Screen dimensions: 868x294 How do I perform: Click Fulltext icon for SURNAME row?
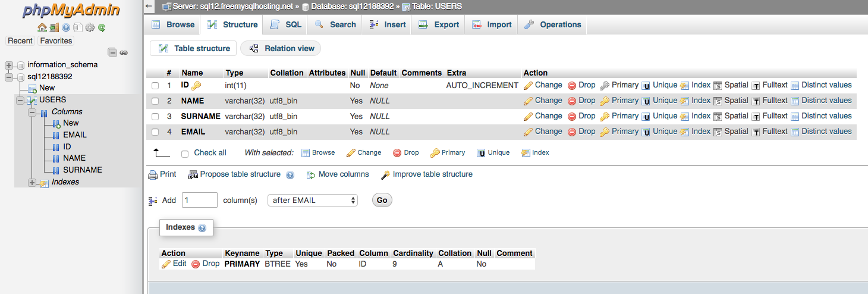point(756,117)
